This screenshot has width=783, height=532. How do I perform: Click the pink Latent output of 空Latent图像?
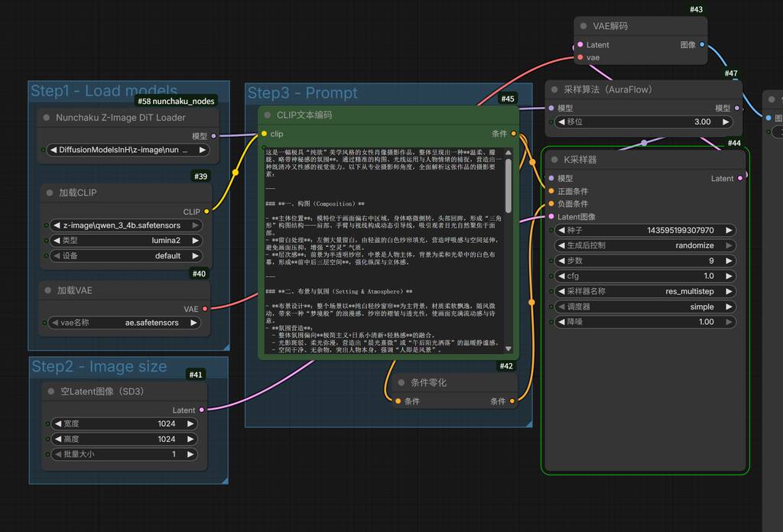coord(202,410)
